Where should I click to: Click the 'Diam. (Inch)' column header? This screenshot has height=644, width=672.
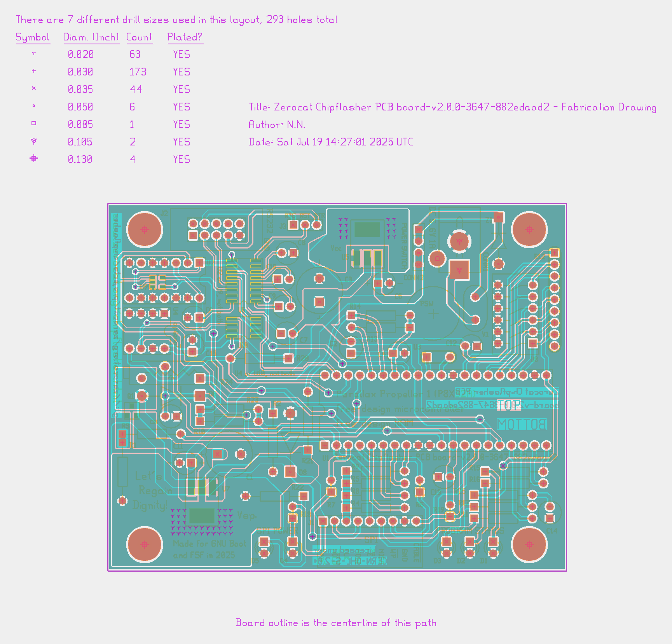91,37
